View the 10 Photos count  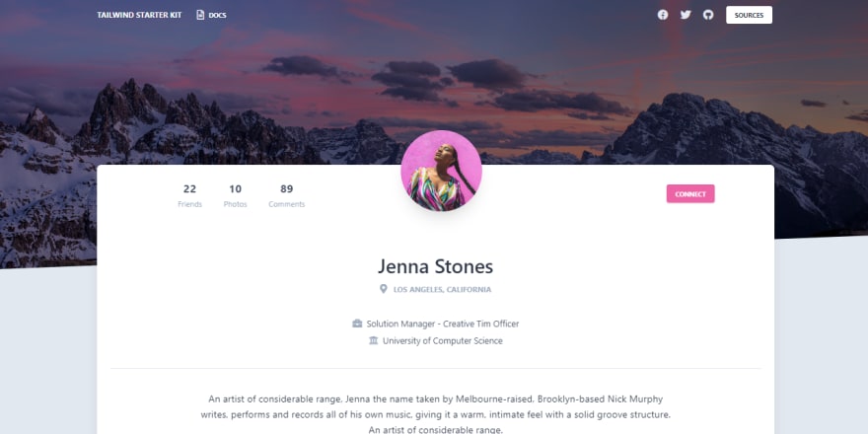[x=236, y=196]
